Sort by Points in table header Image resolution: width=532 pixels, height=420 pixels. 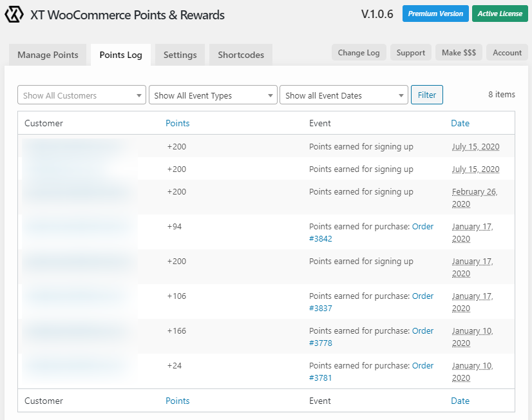[178, 123]
